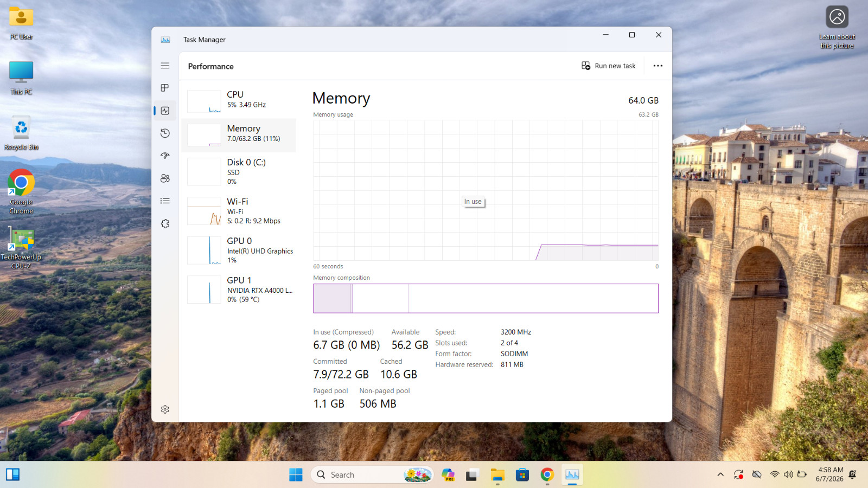Open Windows Start menu
The height and width of the screenshot is (488, 868).
tap(296, 475)
